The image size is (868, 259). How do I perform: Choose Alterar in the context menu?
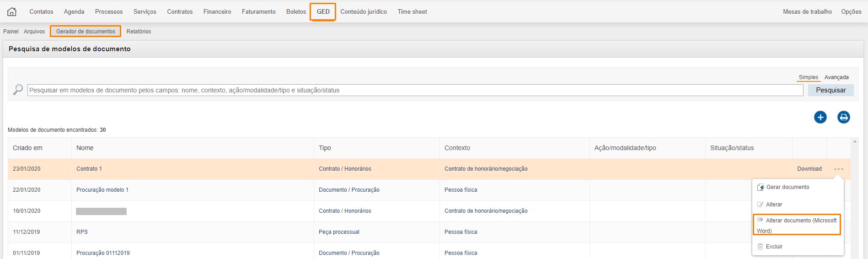point(774,205)
